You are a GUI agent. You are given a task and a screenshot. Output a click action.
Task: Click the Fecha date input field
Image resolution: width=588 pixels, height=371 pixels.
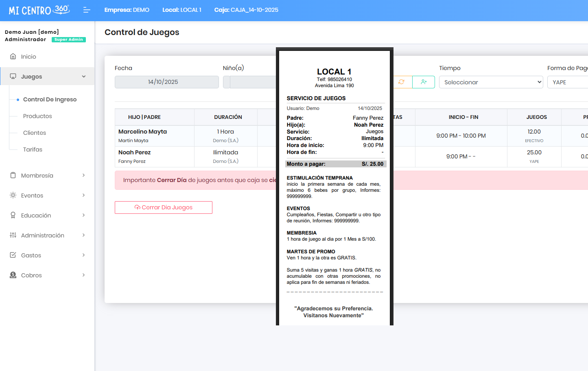pyautogui.click(x=166, y=82)
